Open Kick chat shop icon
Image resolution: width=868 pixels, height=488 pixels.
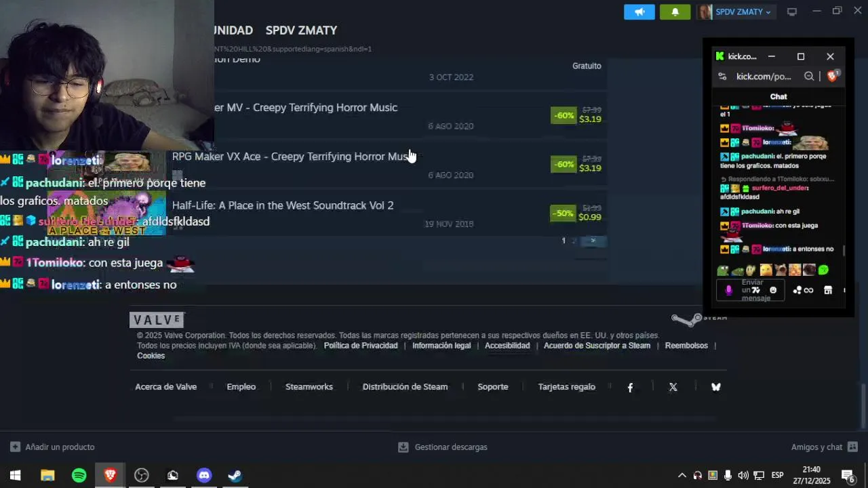(828, 290)
